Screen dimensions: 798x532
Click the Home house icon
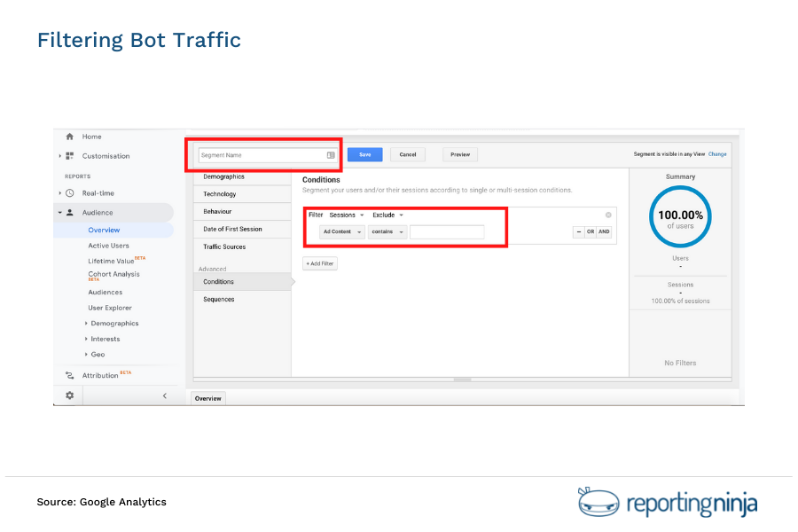[x=70, y=137]
